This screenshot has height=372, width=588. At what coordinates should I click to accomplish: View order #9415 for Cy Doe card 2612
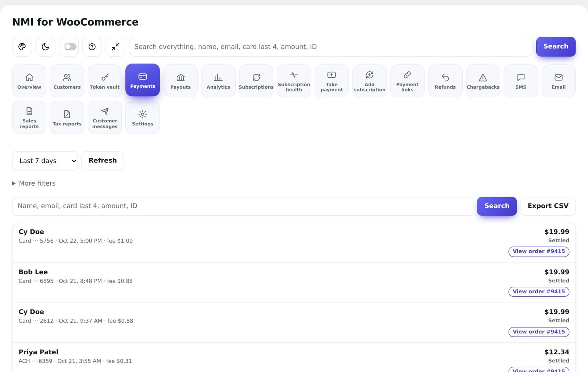click(539, 332)
